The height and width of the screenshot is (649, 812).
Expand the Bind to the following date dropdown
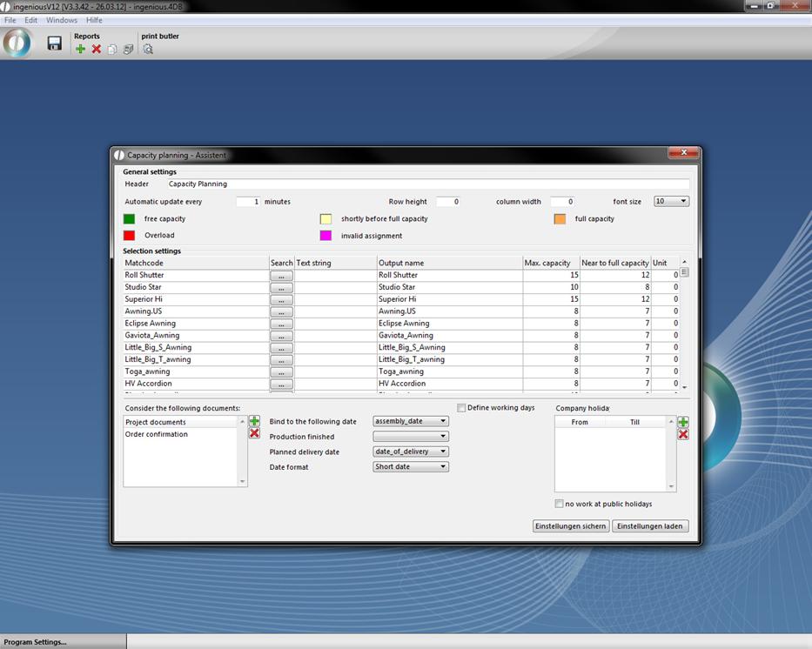tap(411, 421)
